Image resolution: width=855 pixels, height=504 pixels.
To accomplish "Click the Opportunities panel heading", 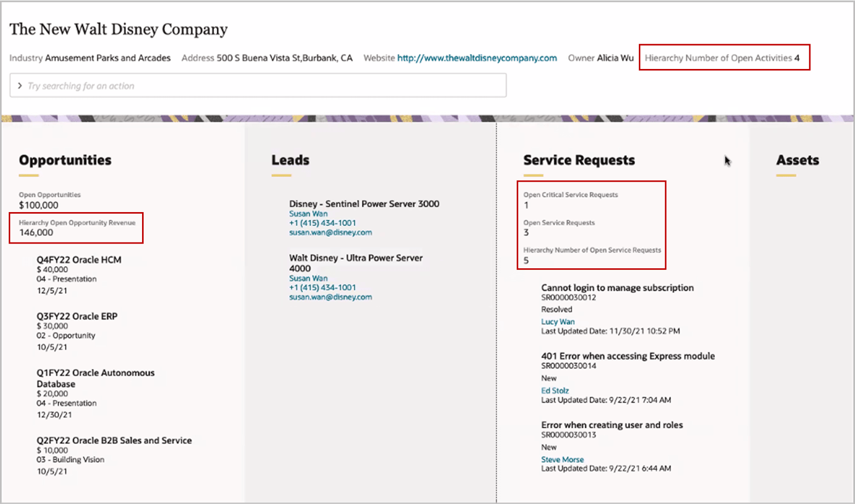I will pyautogui.click(x=65, y=160).
